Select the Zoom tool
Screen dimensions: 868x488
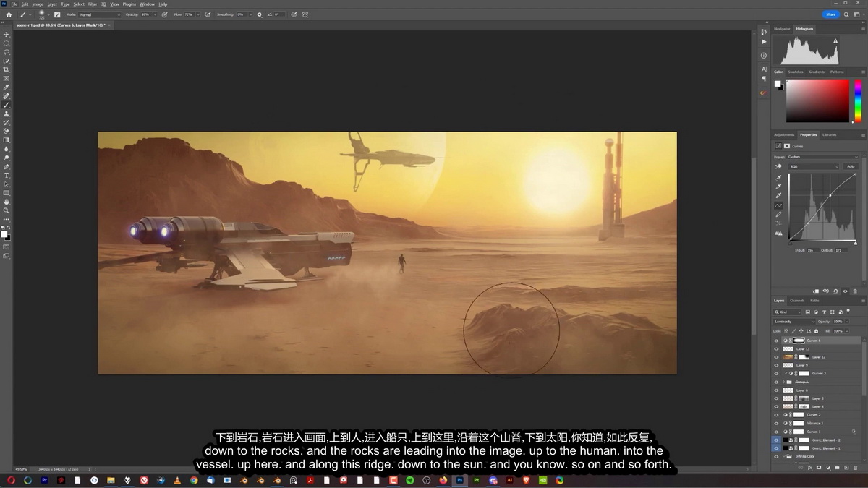pyautogui.click(x=7, y=210)
